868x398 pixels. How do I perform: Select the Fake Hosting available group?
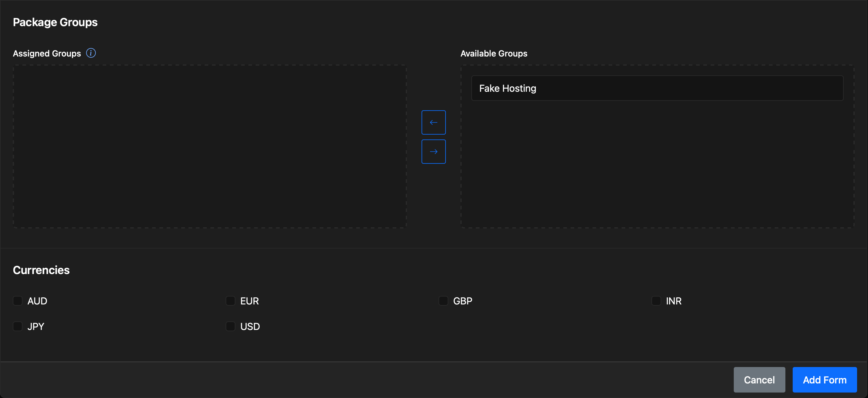[657, 88]
